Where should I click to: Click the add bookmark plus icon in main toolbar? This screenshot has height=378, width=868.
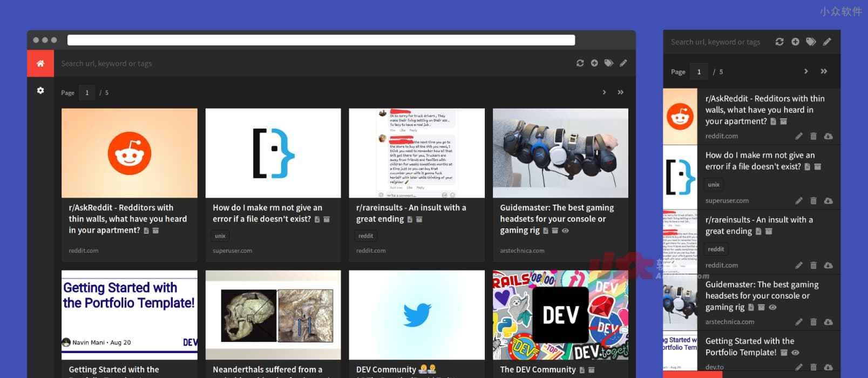(594, 63)
